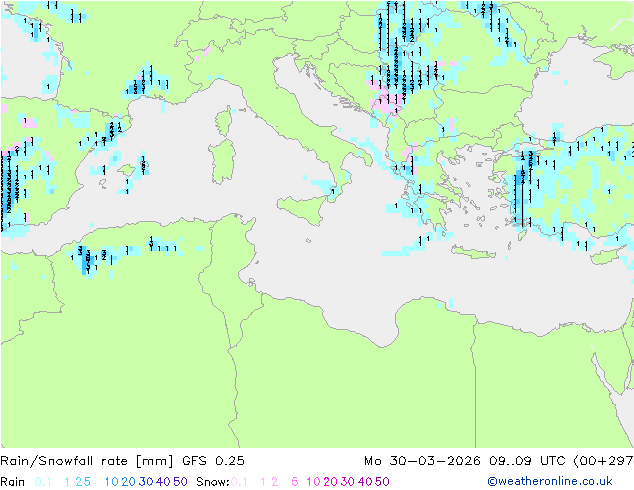Select the rain legend value 30

tap(146, 482)
